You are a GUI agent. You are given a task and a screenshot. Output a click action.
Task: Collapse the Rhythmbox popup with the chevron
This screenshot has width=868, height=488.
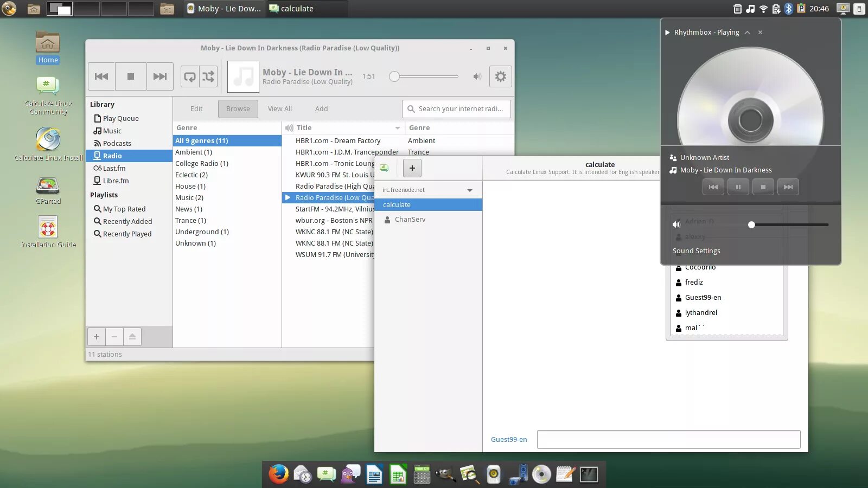click(x=748, y=33)
